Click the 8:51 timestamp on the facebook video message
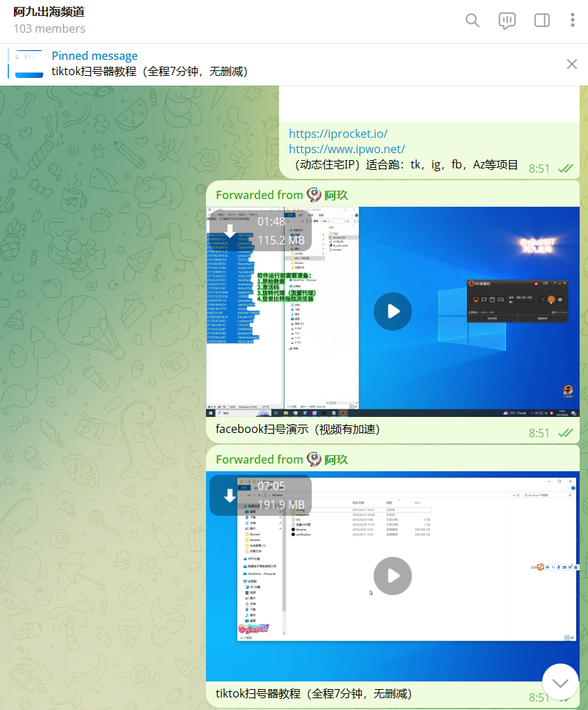 pyautogui.click(x=539, y=434)
